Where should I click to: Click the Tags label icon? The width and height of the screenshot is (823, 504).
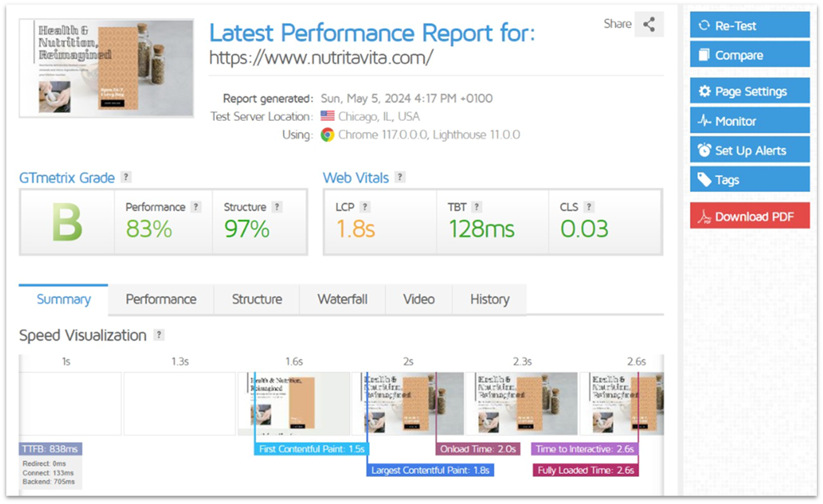704,180
